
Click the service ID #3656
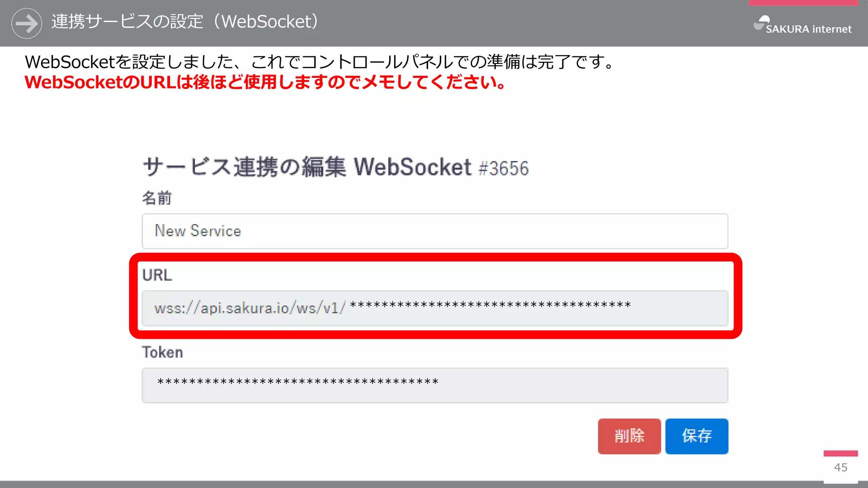tap(504, 168)
